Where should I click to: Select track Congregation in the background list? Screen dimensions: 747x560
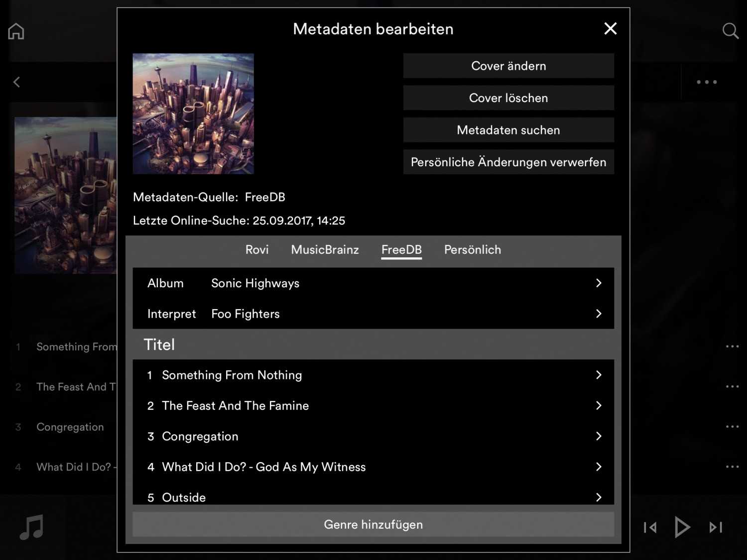(70, 427)
